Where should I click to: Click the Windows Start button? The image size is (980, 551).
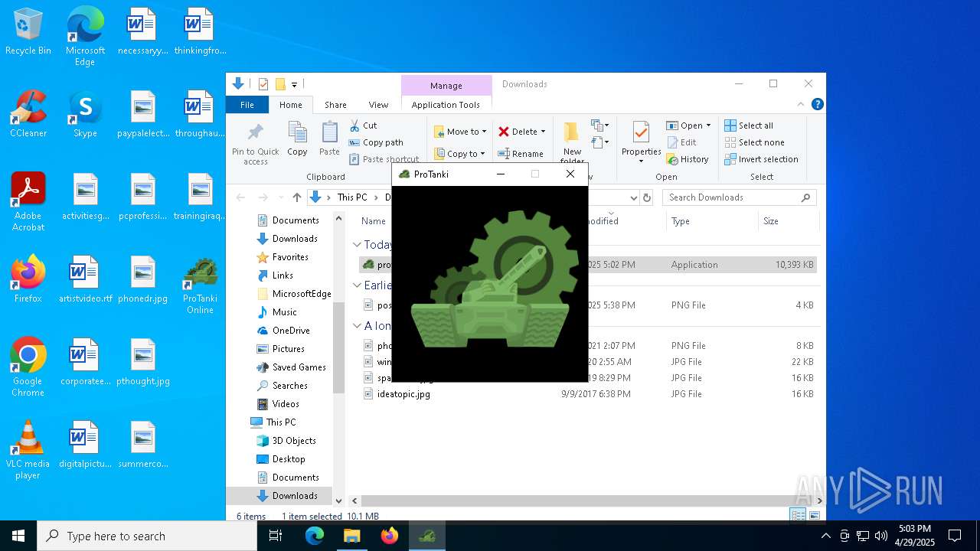18,536
